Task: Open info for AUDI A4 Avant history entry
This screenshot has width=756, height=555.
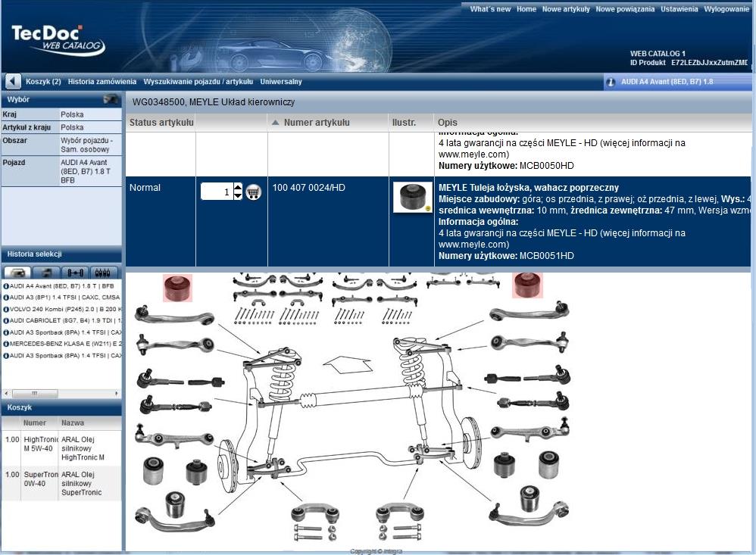Action: click(x=6, y=286)
